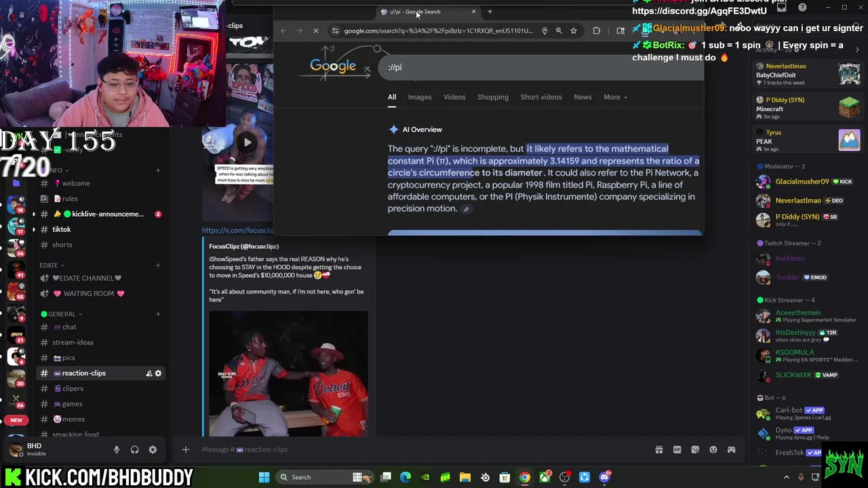Switch to Google Images tab
Screen dimensions: 868x488
tap(420, 97)
